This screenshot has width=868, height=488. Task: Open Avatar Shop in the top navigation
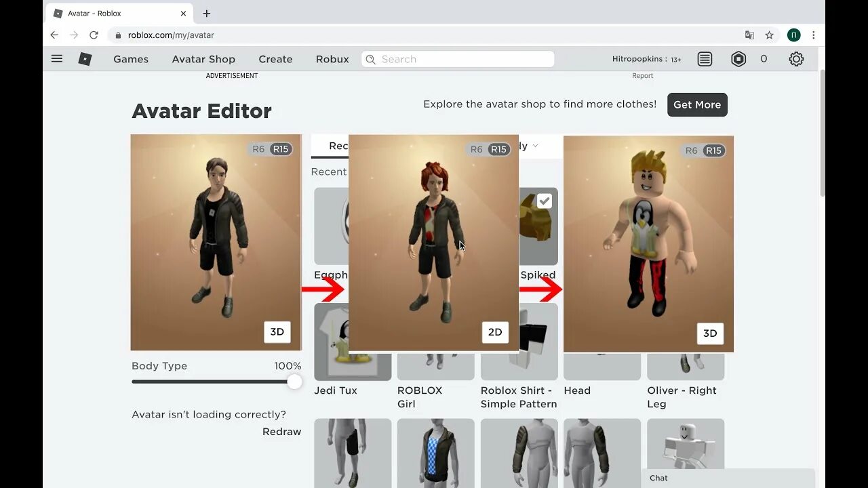tap(203, 59)
